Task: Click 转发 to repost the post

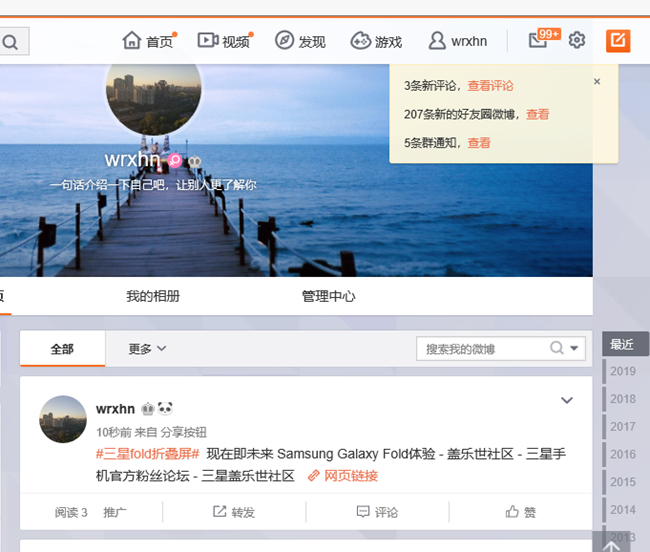Action: pos(234,512)
